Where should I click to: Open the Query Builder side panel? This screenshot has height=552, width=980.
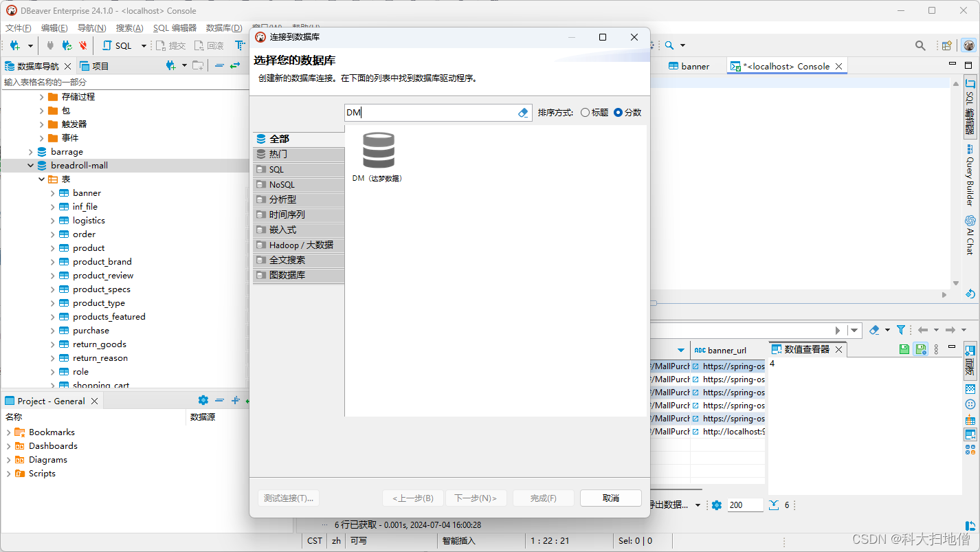click(970, 175)
